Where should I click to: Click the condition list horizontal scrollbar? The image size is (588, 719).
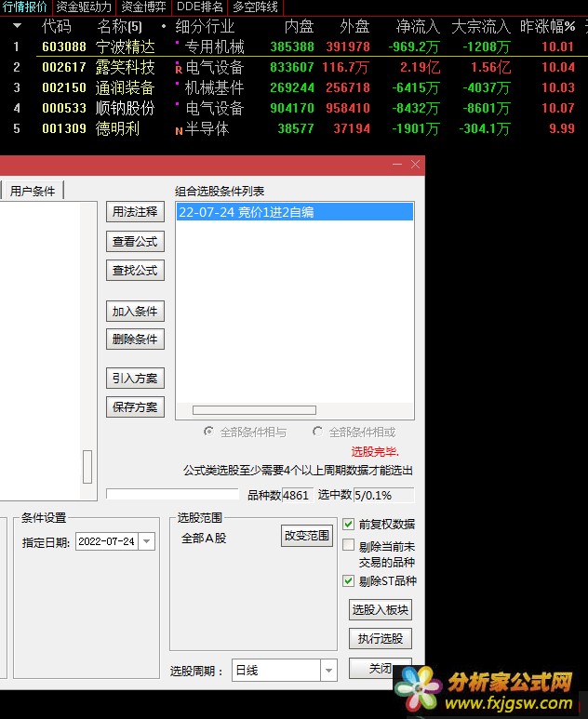coord(254,410)
